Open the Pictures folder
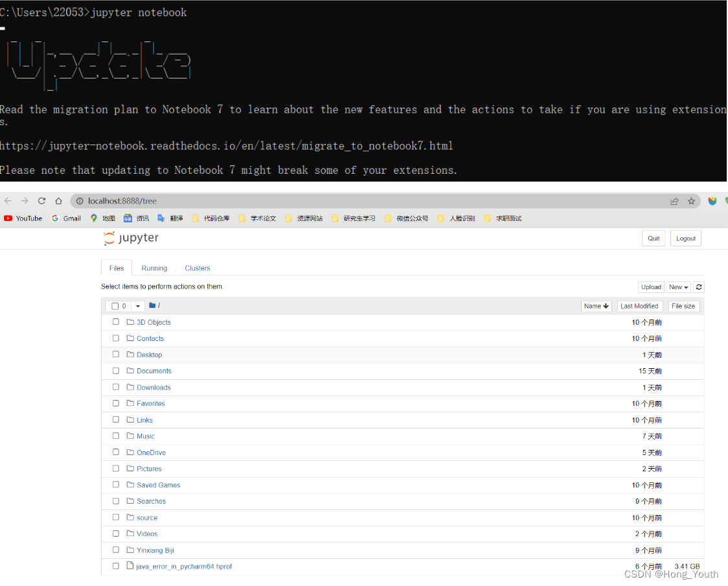This screenshot has width=728, height=586. pyautogui.click(x=149, y=469)
